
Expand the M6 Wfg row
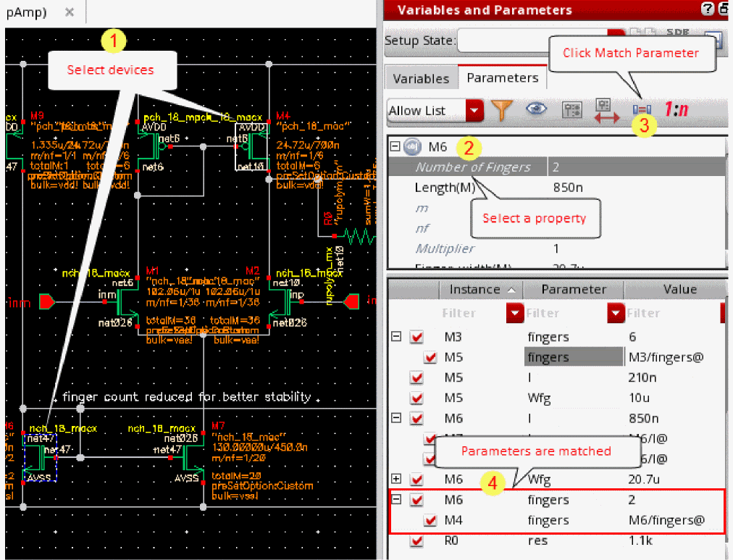click(395, 480)
